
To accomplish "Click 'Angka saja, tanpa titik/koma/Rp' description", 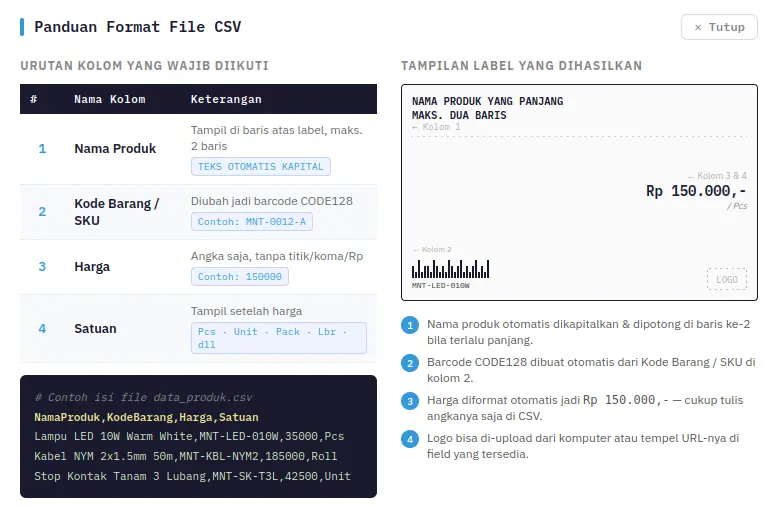I will 277,256.
